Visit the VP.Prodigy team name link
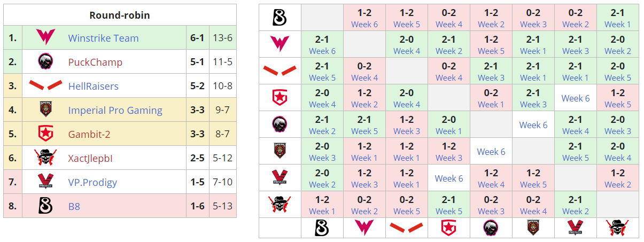This screenshot has height=242, width=644. (92, 182)
